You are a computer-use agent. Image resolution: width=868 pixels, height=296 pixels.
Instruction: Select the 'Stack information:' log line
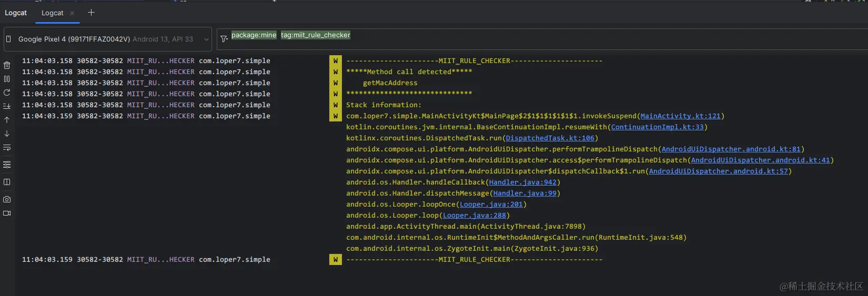coord(383,105)
